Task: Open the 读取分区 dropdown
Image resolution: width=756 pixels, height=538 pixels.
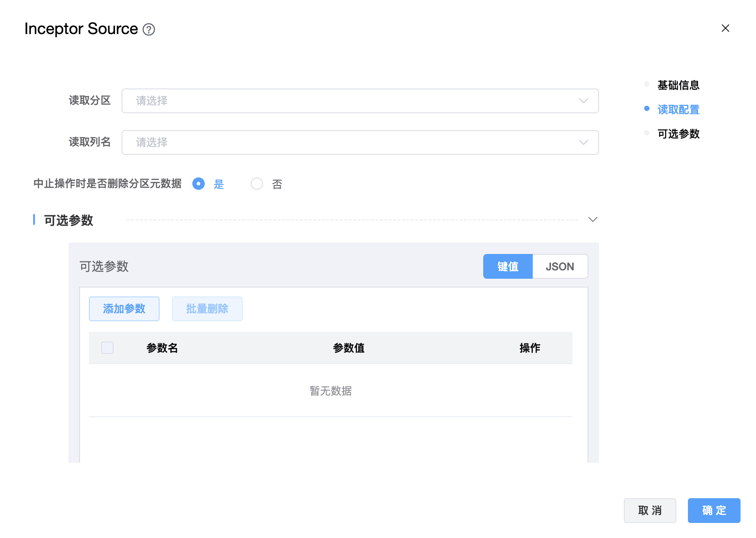Action: point(349,101)
